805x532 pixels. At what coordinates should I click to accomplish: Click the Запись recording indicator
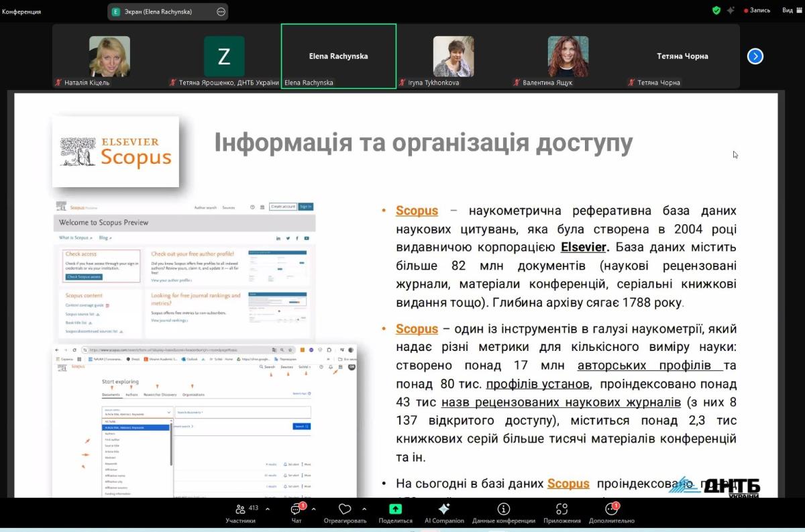757,11
